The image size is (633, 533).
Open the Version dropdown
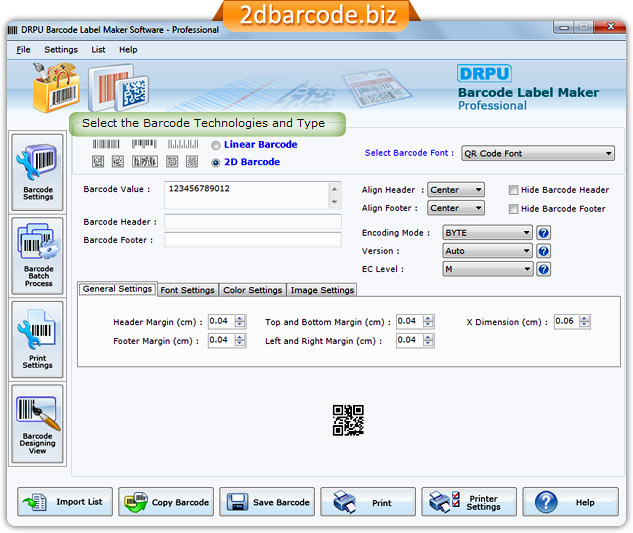coord(487,251)
